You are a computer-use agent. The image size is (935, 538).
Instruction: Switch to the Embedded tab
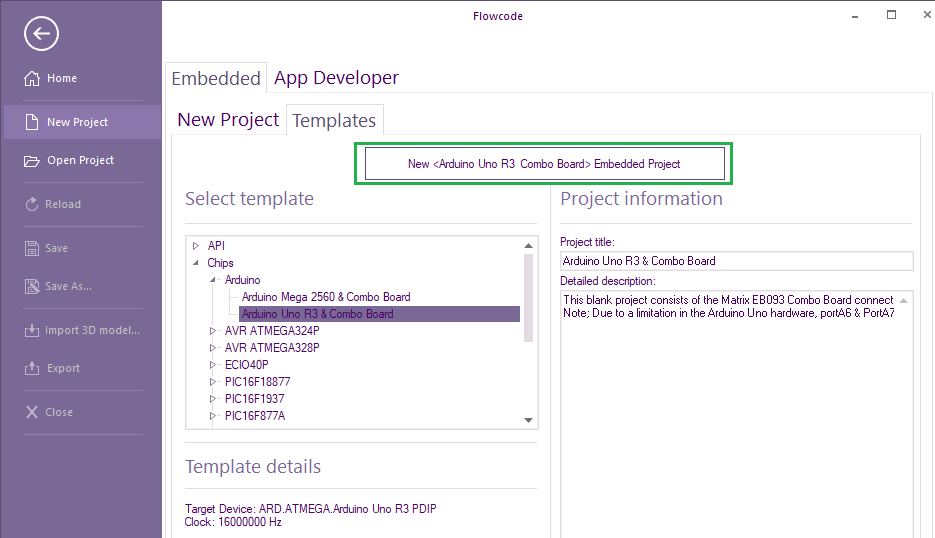pos(216,78)
